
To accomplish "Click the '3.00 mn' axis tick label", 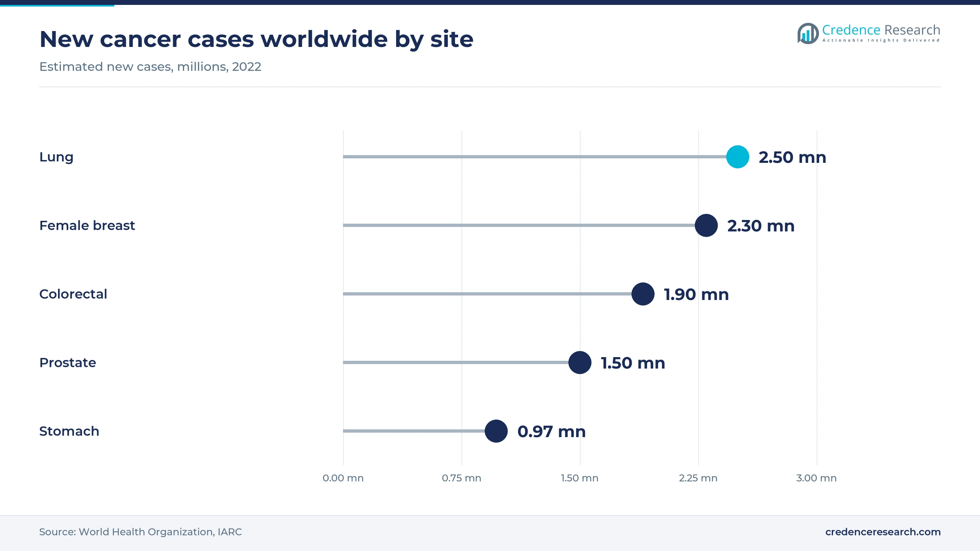I will point(816,478).
